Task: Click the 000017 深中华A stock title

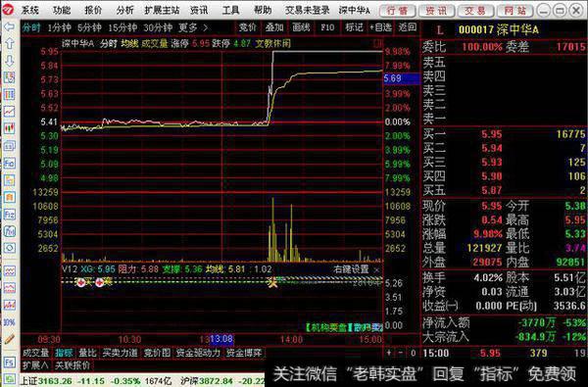Action: pyautogui.click(x=499, y=29)
